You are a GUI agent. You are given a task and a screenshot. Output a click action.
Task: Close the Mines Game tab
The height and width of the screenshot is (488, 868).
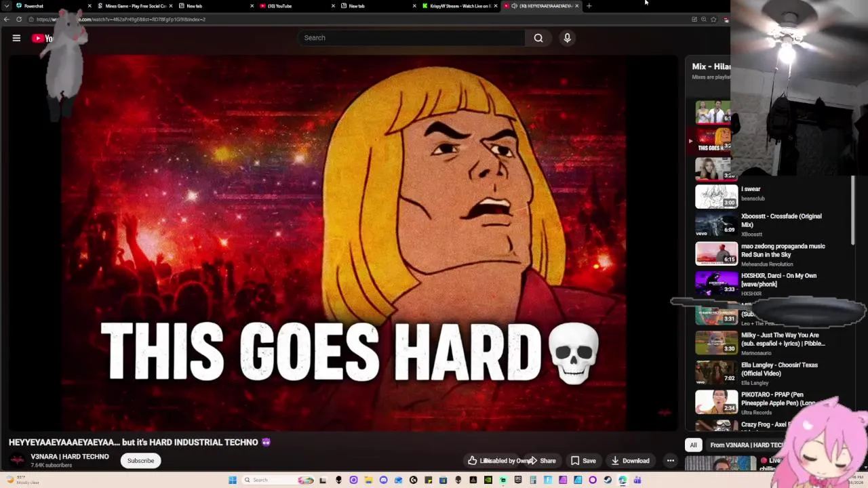(170, 6)
